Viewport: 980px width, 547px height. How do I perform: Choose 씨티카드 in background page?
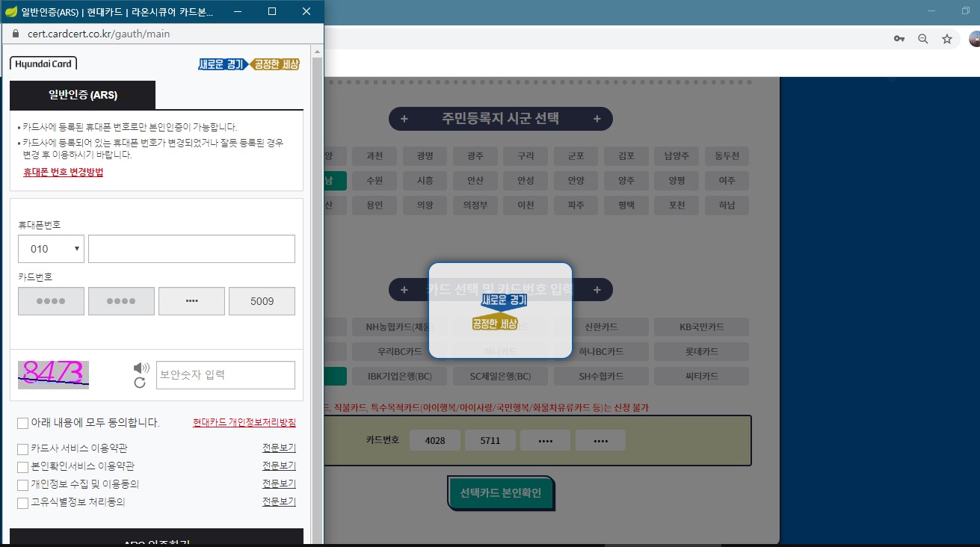coord(701,377)
